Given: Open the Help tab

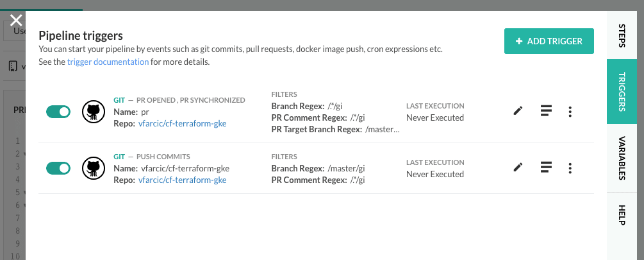Looking at the screenshot, I should (x=622, y=215).
